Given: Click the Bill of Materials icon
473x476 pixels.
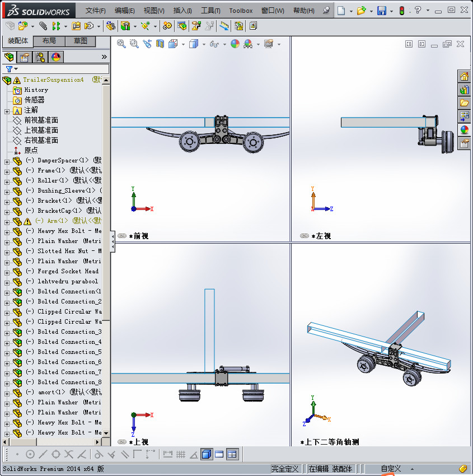Looking at the screenshot, I should [x=182, y=26].
